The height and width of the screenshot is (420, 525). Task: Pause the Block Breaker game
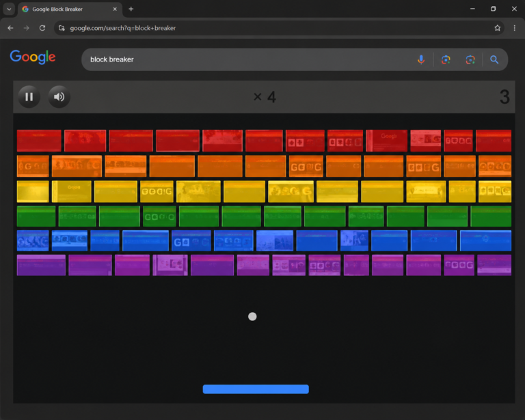(x=29, y=97)
